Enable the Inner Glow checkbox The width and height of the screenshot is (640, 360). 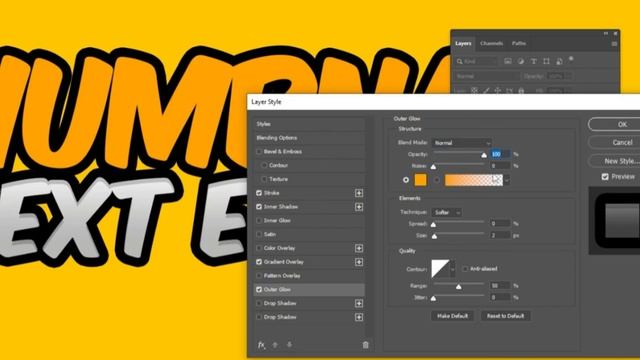259,220
